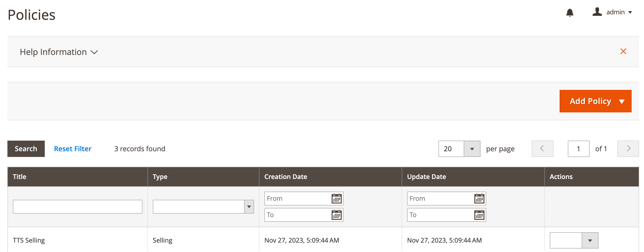
Task: Open the Type filter dropdown
Action: (249, 207)
